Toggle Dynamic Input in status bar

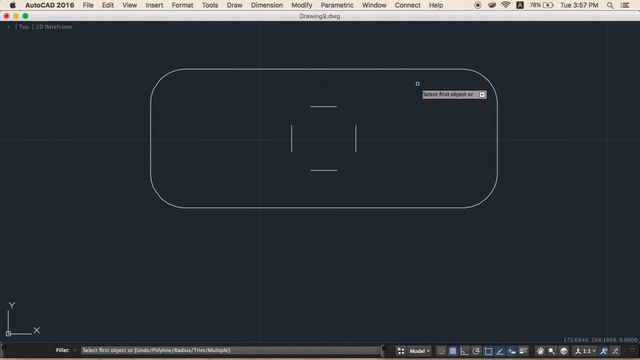pyautogui.click(x=511, y=351)
